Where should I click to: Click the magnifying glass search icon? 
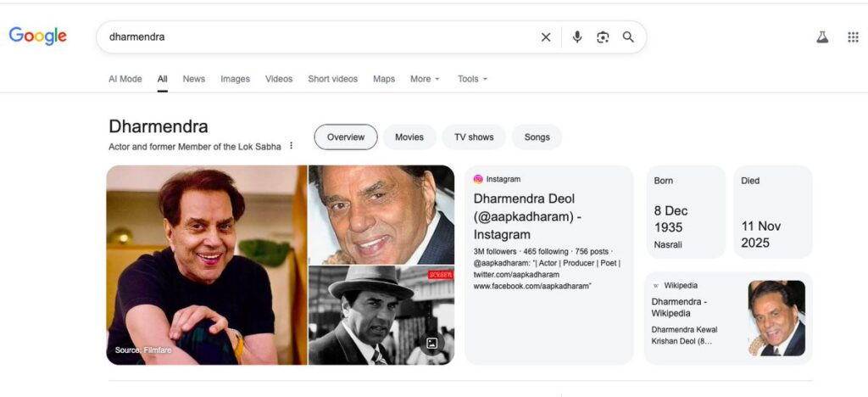(628, 37)
